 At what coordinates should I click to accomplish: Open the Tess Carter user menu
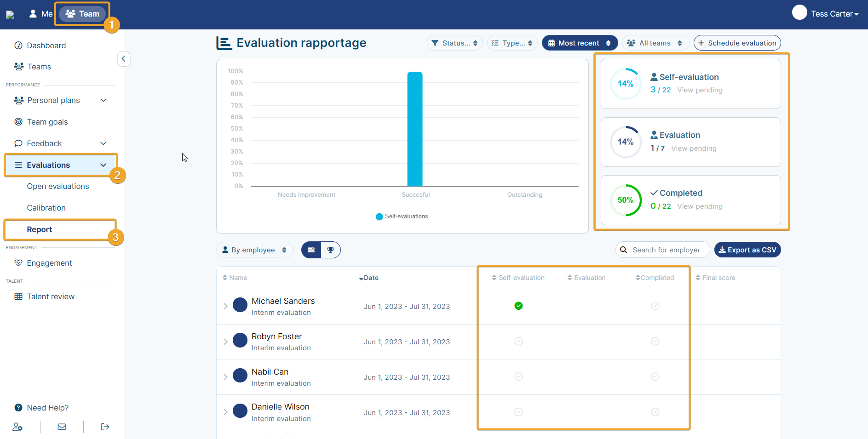834,14
